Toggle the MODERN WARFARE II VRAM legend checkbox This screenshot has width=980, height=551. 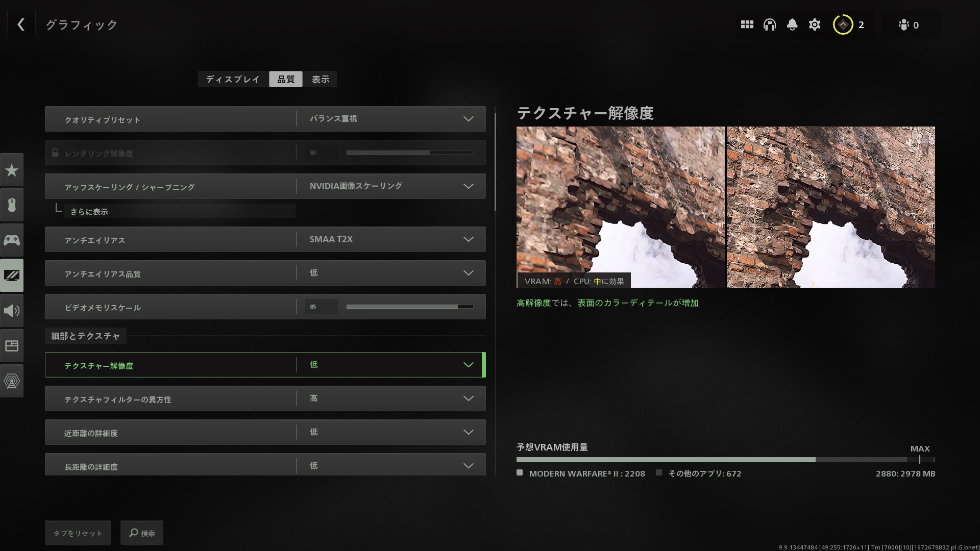[x=519, y=473]
